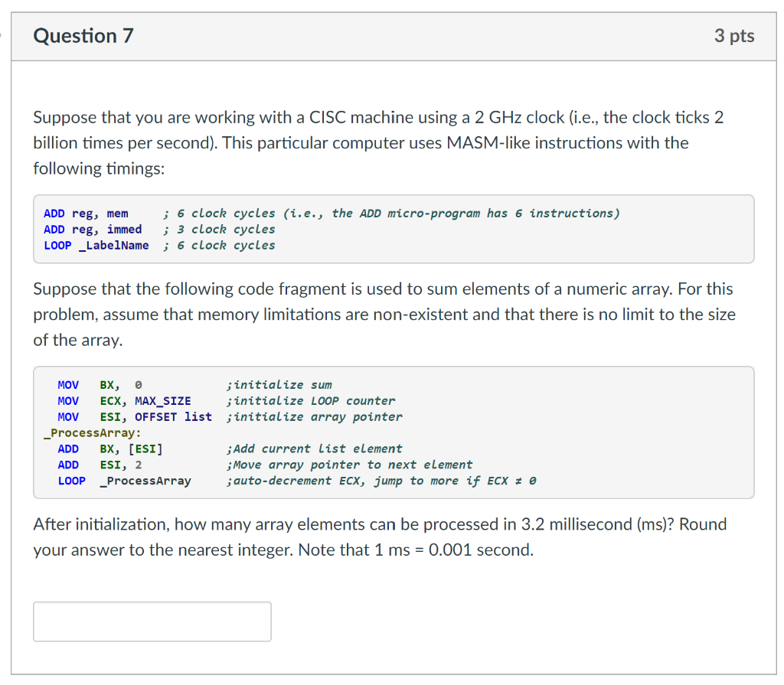
Task: Click the ';initialize LOOP counter' comment
Action: pos(311,401)
